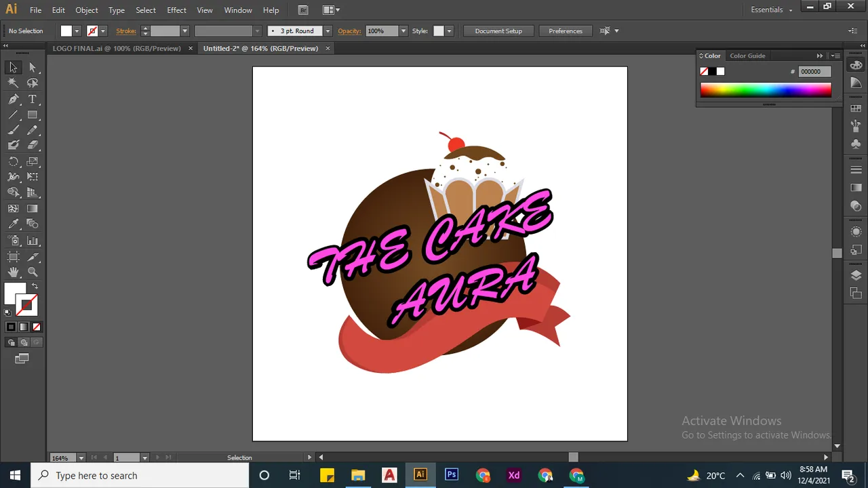Open the graphic Style dropdown
The image size is (868, 488).
(449, 31)
